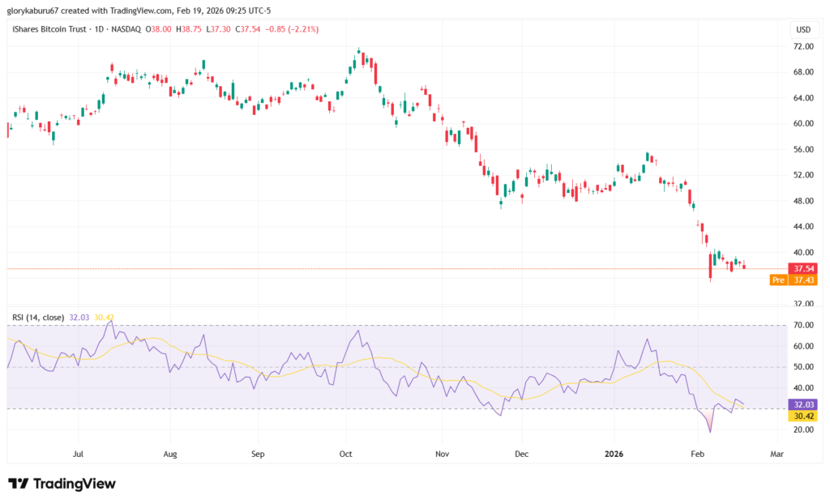Click the orange Pre 37.43 pre-market label
This screenshot has width=830, height=504.
[794, 280]
